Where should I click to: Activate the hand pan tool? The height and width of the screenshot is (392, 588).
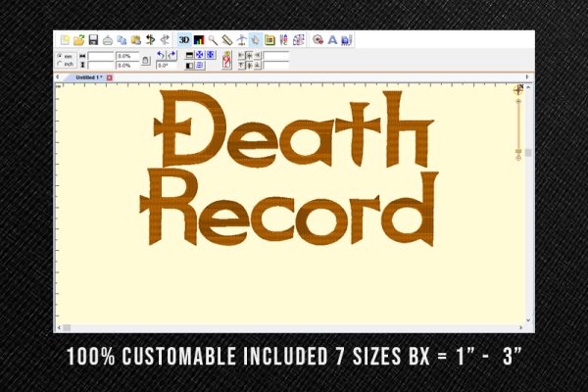tap(256, 40)
